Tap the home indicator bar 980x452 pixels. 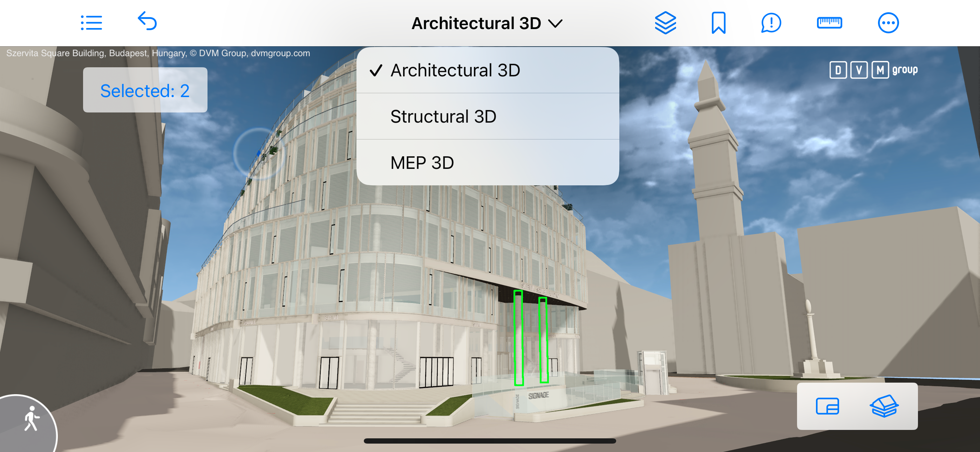[x=490, y=440]
